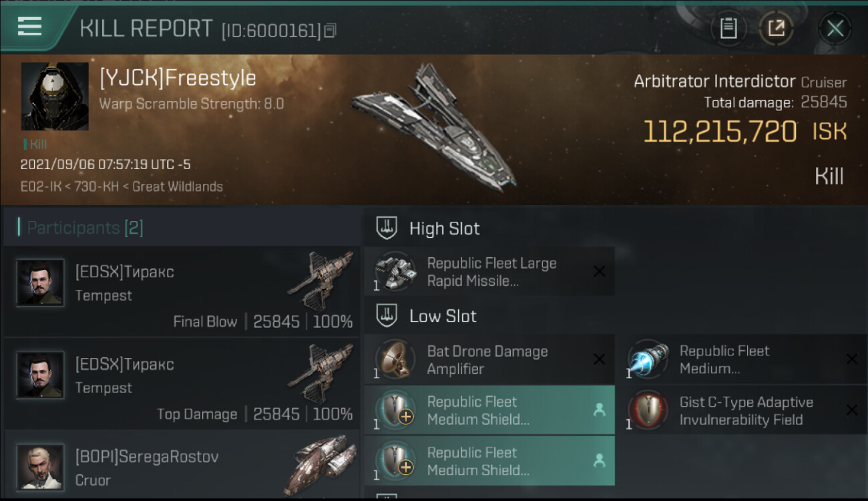Image resolution: width=868 pixels, height=501 pixels.
Task: Open Participants [2] tab
Action: (x=84, y=228)
